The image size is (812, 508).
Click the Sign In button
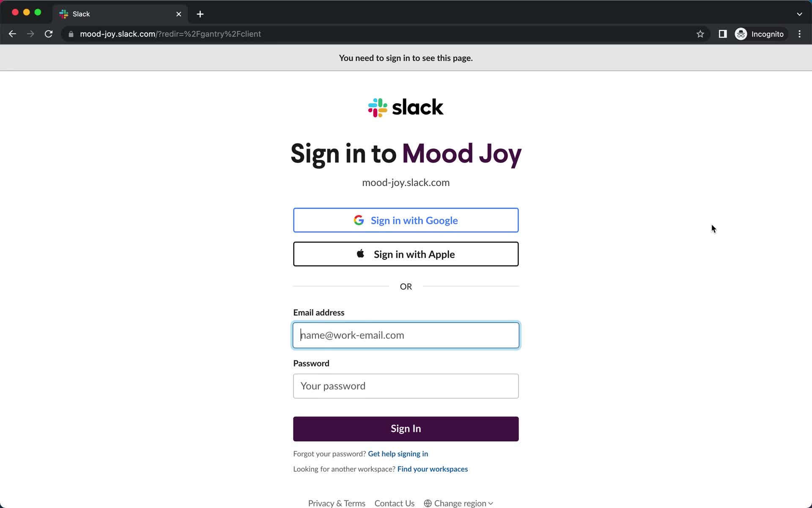[406, 428]
